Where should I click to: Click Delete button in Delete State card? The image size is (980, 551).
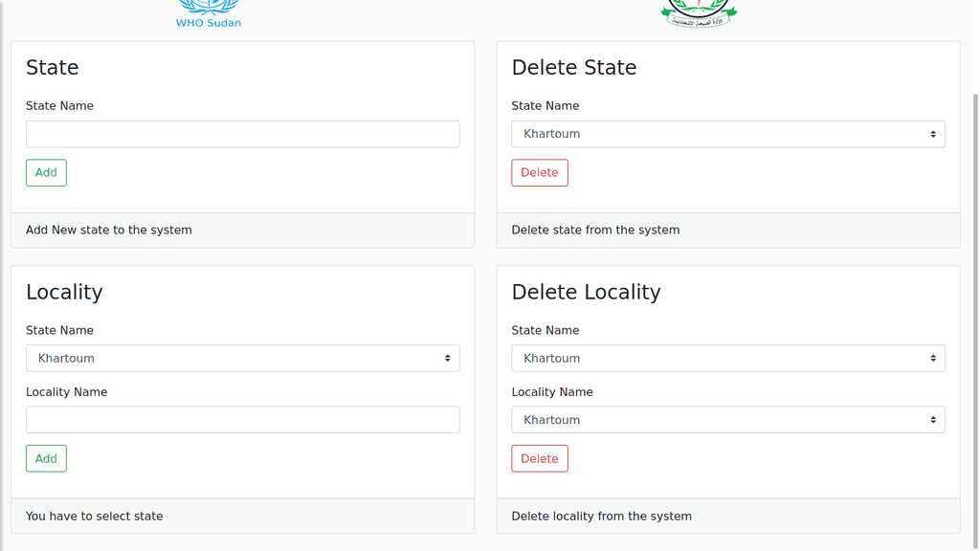coord(540,172)
